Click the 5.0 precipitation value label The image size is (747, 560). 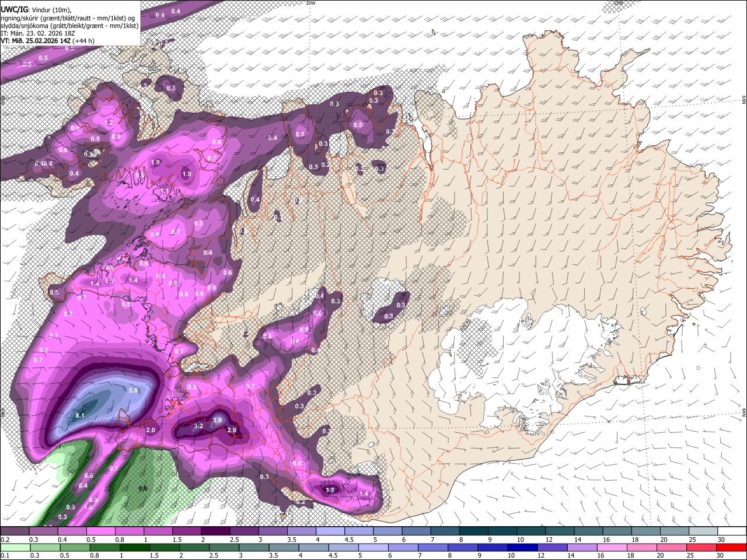[133, 390]
